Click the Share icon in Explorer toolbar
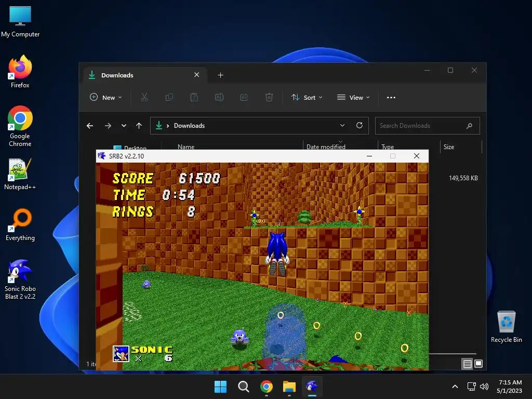Viewport: 532px width, 399px height. [x=244, y=97]
